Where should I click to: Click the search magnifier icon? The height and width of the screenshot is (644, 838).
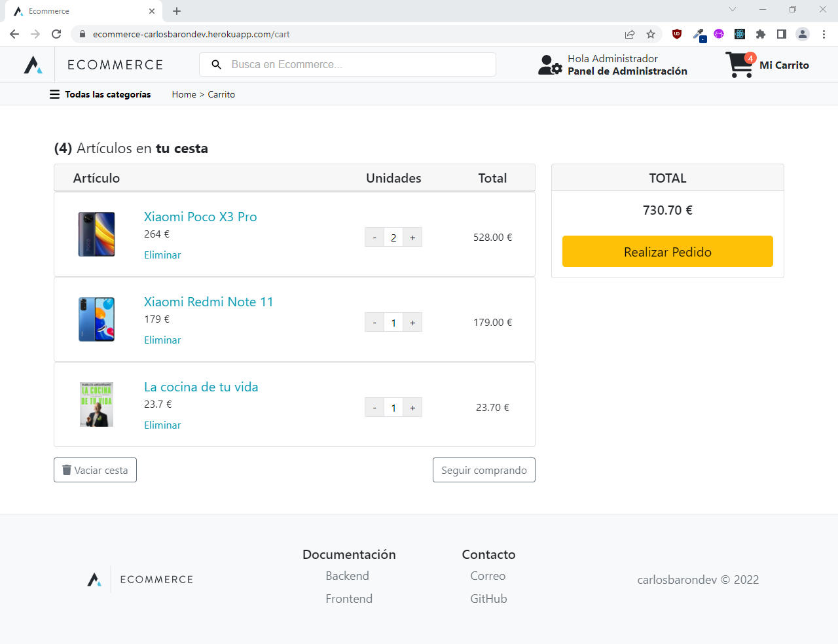click(217, 65)
